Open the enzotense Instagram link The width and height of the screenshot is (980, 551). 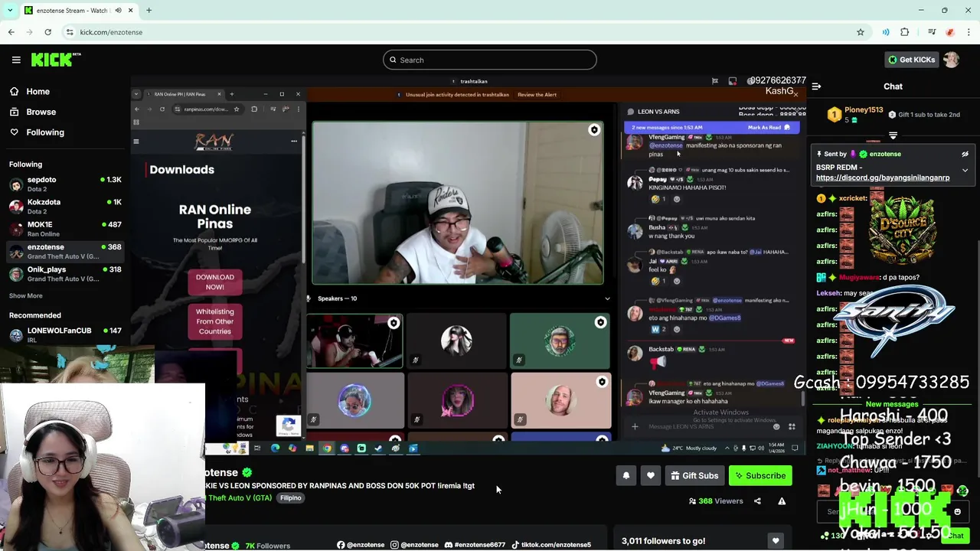(x=414, y=545)
